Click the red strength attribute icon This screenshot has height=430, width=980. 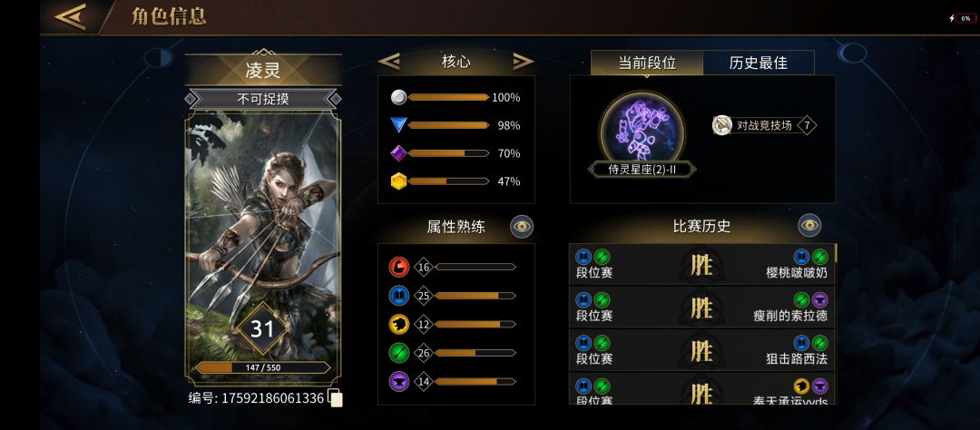pos(398,267)
